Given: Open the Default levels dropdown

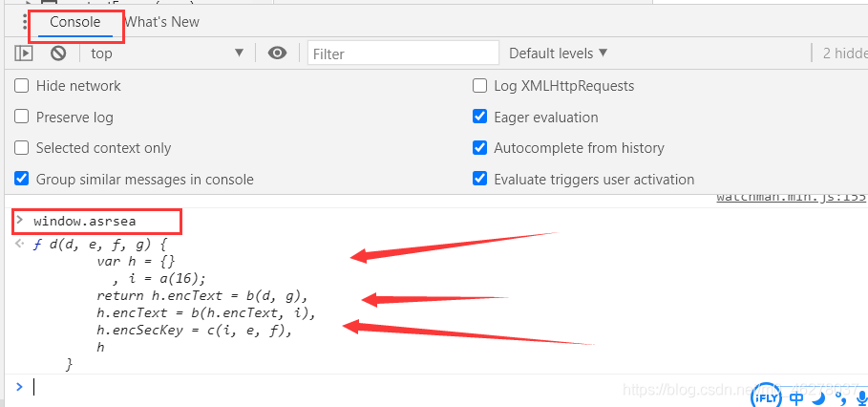Looking at the screenshot, I should coord(558,54).
